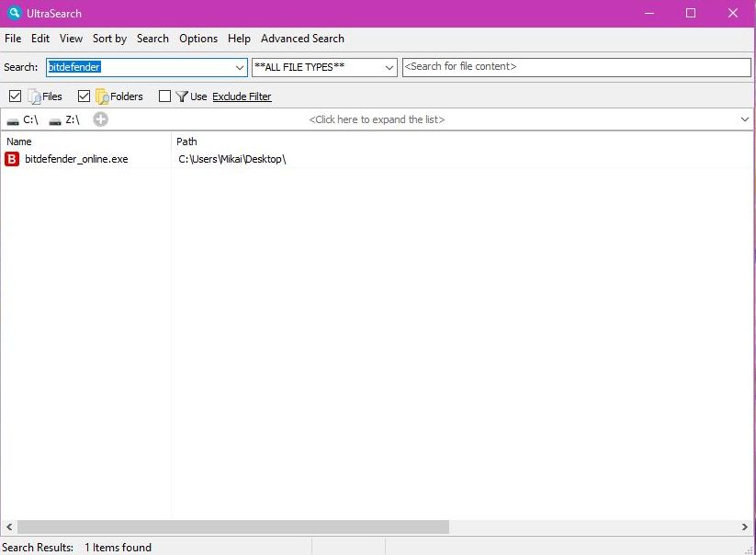The image size is (756, 555).
Task: Click the '1 Items found' status text
Action: click(x=118, y=548)
